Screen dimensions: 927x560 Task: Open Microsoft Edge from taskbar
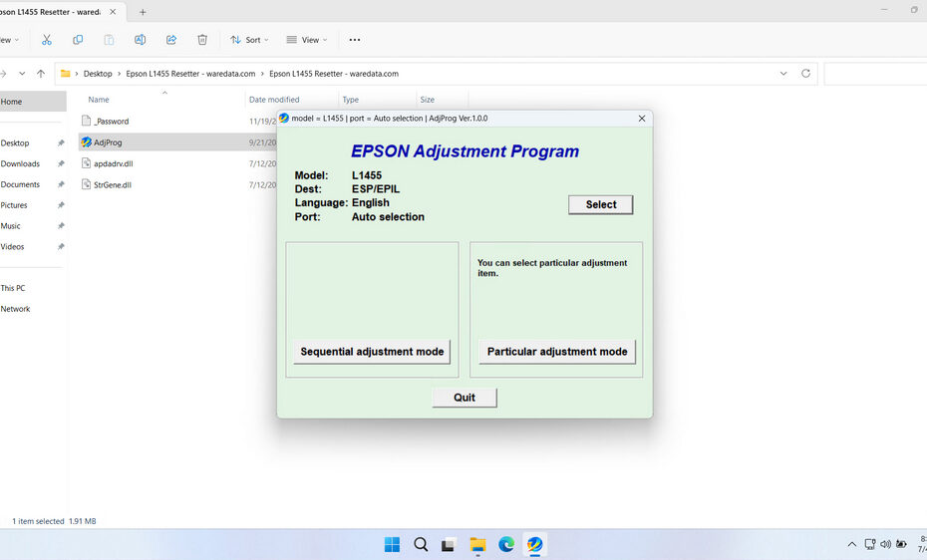click(506, 544)
